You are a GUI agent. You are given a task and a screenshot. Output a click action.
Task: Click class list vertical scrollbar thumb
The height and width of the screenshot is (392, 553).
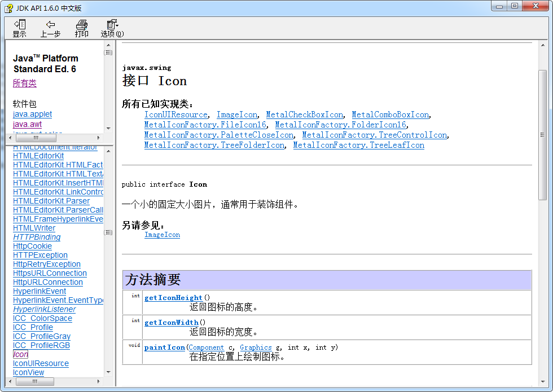(x=108, y=232)
